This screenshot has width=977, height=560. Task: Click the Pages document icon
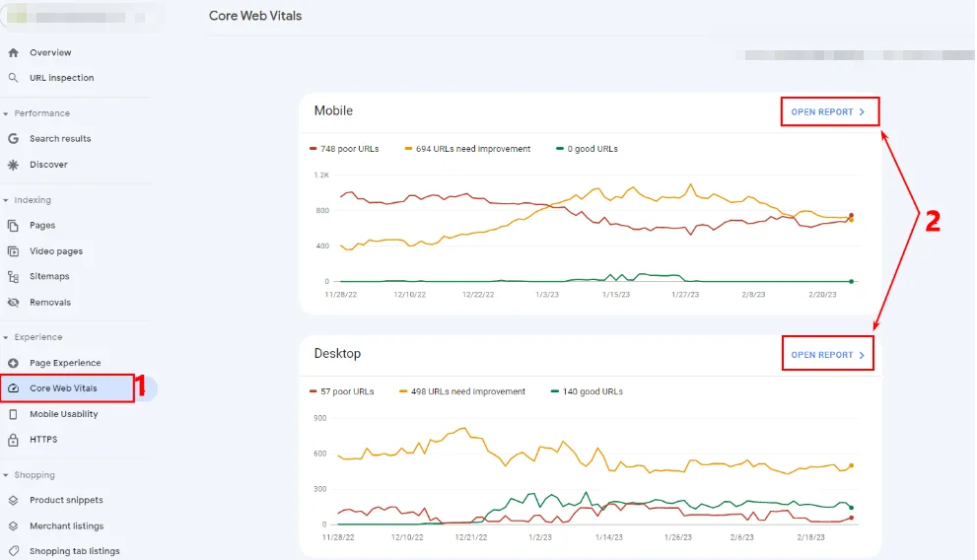[13, 226]
